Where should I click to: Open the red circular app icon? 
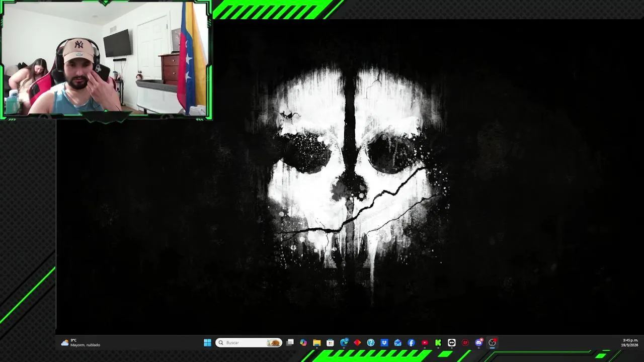465,342
